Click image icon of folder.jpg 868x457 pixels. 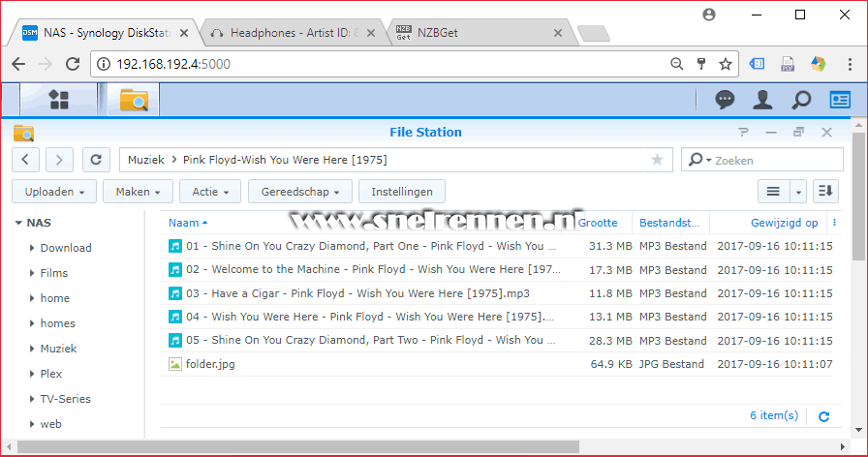tap(175, 364)
